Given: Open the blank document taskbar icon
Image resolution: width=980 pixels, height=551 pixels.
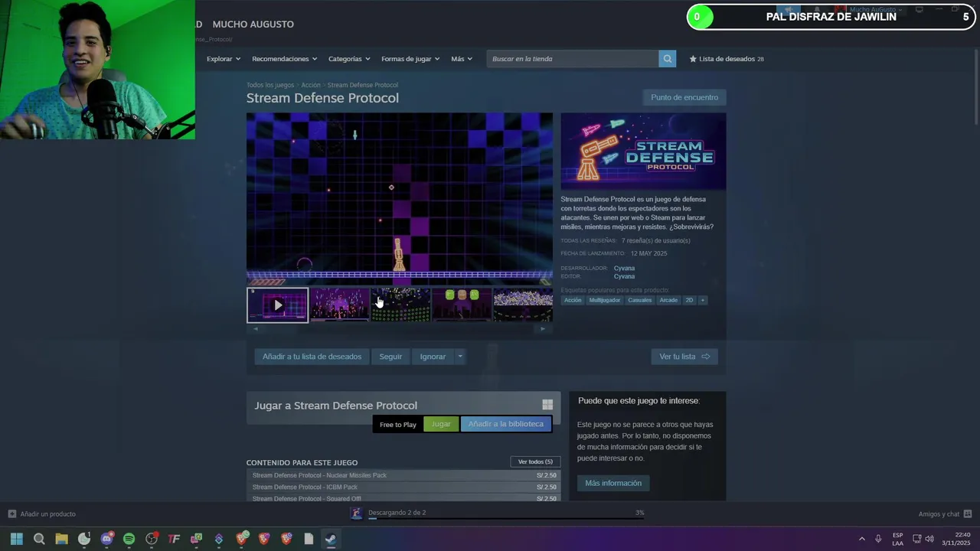Looking at the screenshot, I should (309, 539).
